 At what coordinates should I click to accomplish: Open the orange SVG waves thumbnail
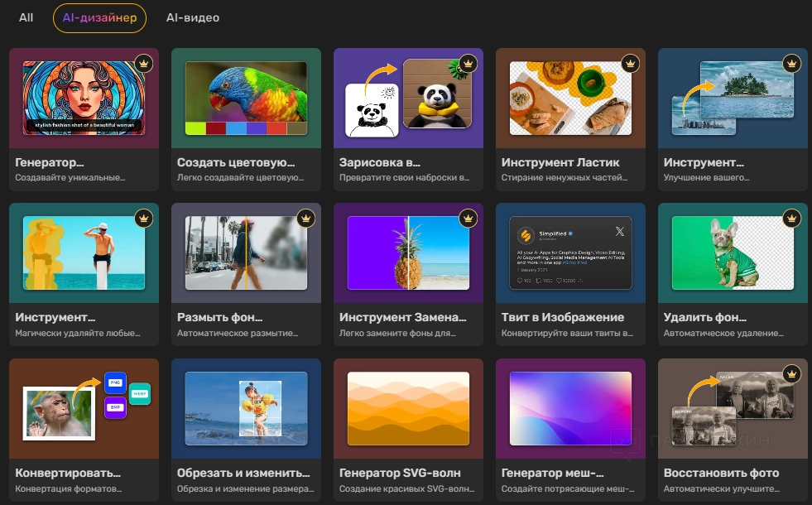(408, 408)
